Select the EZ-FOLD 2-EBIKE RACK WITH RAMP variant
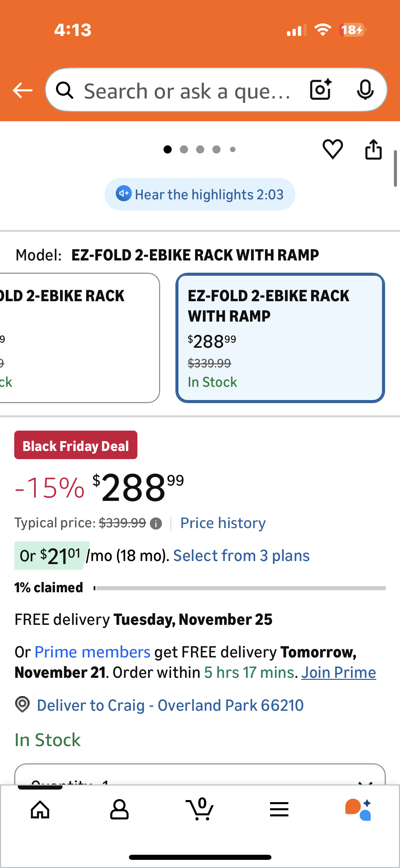The height and width of the screenshot is (868, 400). 279,338
